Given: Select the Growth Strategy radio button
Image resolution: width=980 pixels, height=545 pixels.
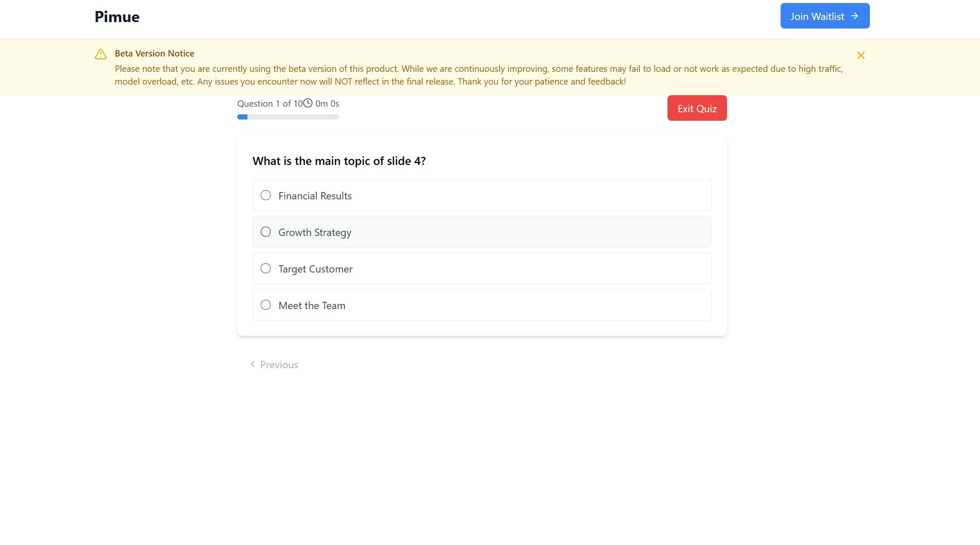Looking at the screenshot, I should pyautogui.click(x=266, y=232).
